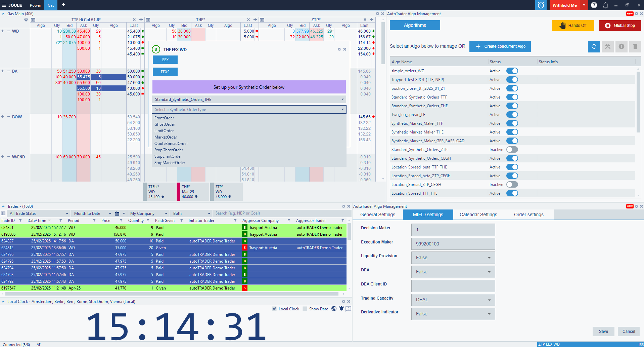Click the alarm clock icon in top bar
Image resolution: width=644 pixels, height=347 pixels.
coord(541,5)
